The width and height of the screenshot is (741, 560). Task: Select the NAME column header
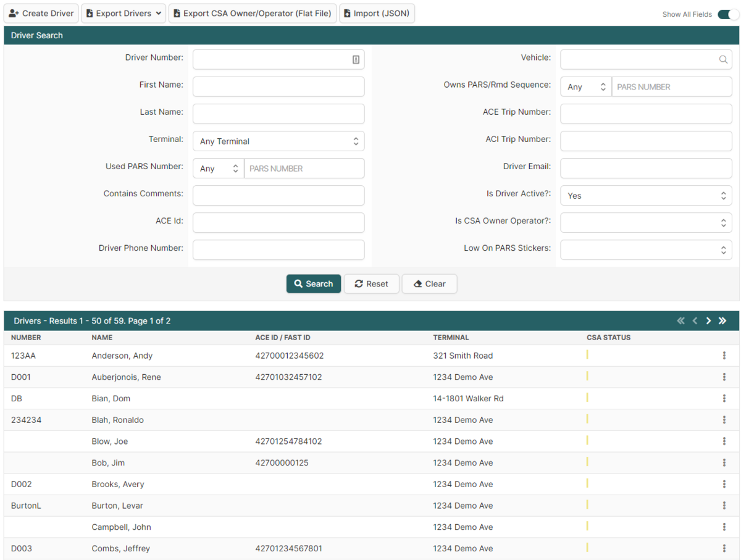(x=102, y=337)
